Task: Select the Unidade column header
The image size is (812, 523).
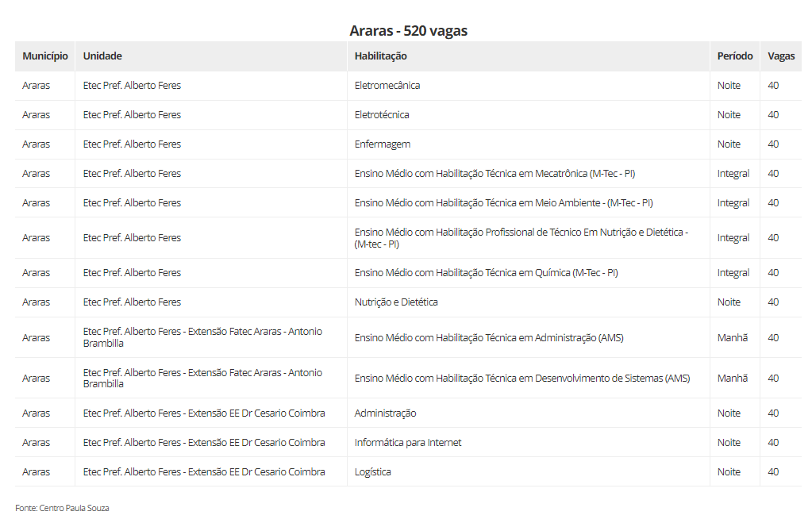Action: click(x=102, y=56)
